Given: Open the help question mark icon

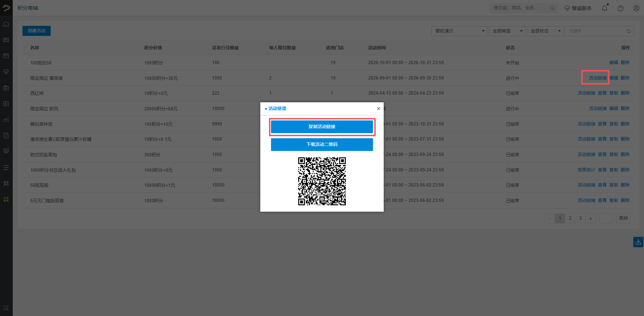Looking at the screenshot, I should pyautogui.click(x=621, y=8).
